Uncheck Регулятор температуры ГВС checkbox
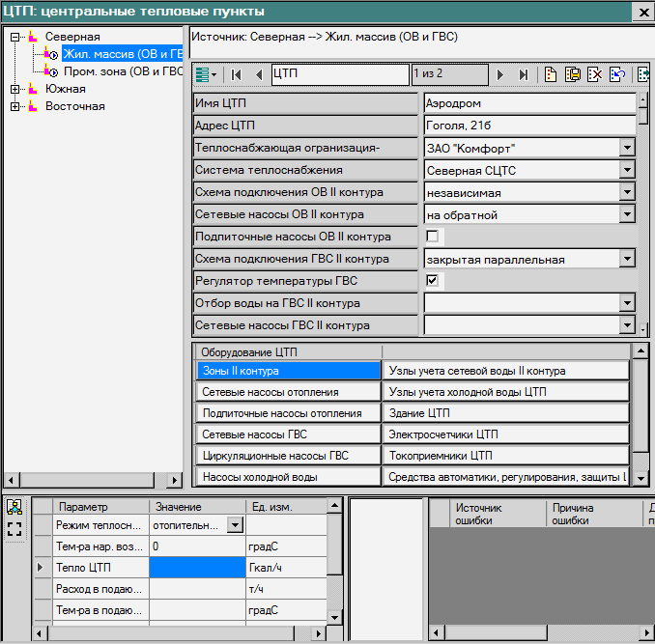Screen dimensions: 655x644 click(433, 281)
